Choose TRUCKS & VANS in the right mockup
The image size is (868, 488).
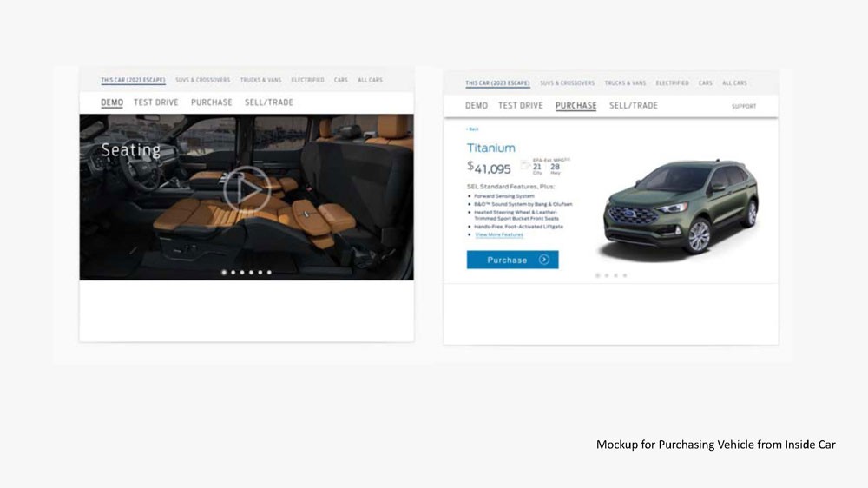[x=625, y=83]
